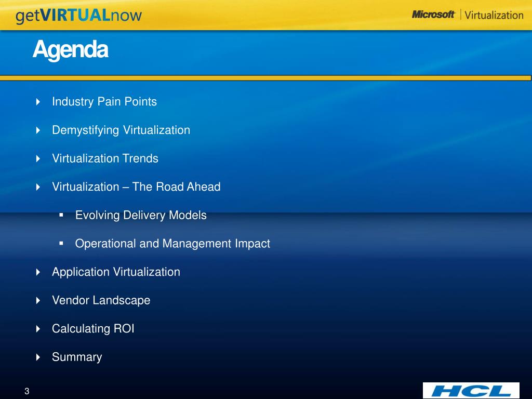The image size is (532, 399).
Task: Click square bullet beside Operational and Management Impact
Action: click(61, 243)
